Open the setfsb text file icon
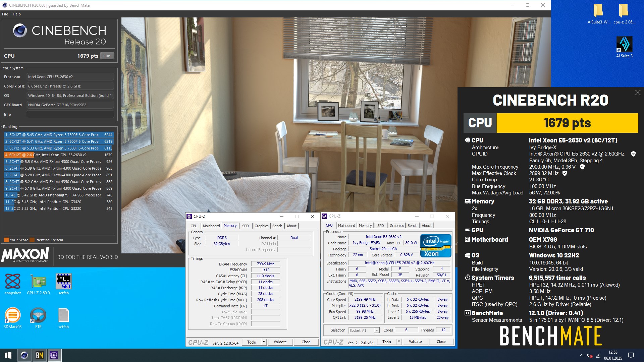 coord(63,318)
